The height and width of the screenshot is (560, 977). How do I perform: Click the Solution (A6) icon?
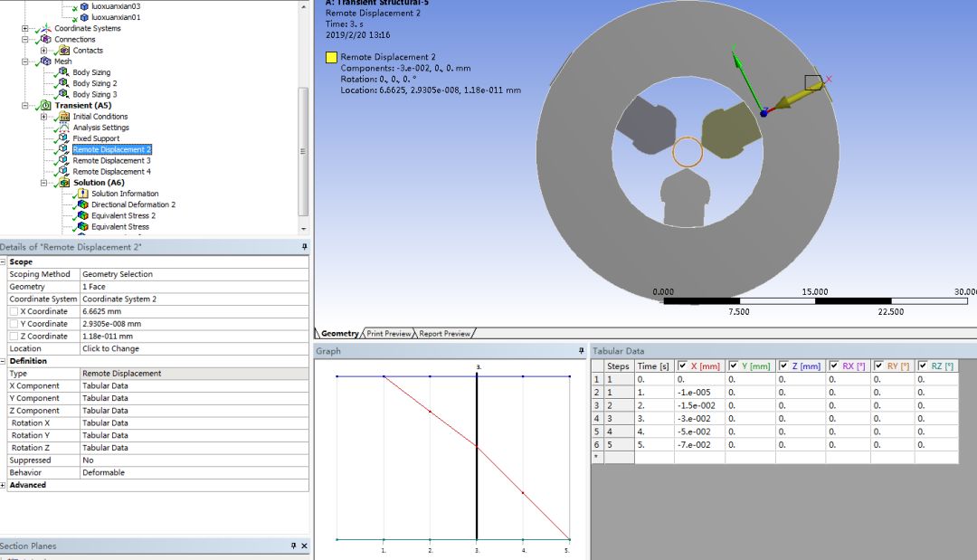(x=65, y=183)
